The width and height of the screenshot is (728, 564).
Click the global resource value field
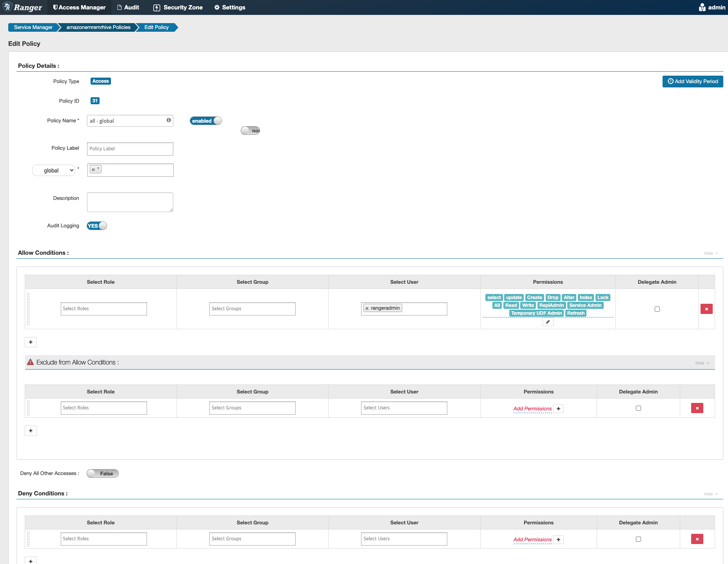click(131, 170)
